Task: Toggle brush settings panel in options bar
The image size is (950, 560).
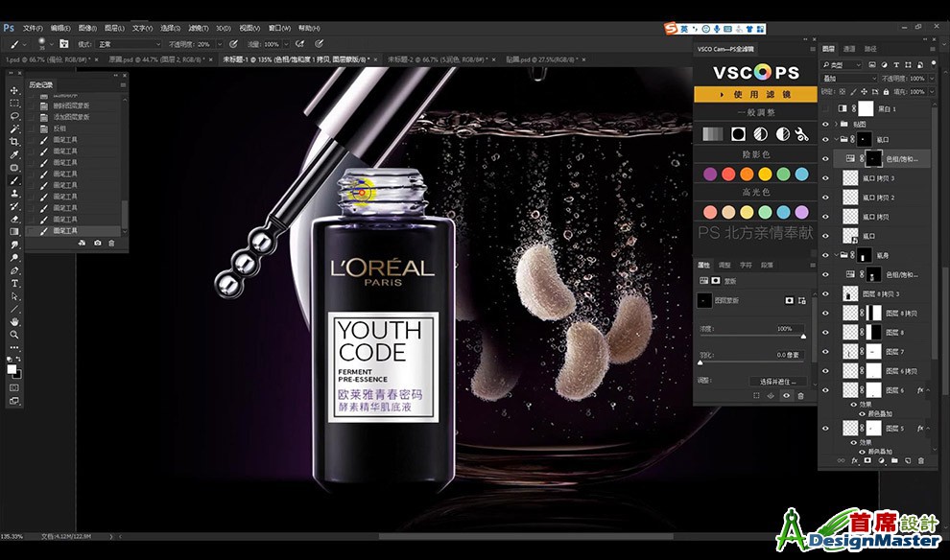Action: click(63, 44)
